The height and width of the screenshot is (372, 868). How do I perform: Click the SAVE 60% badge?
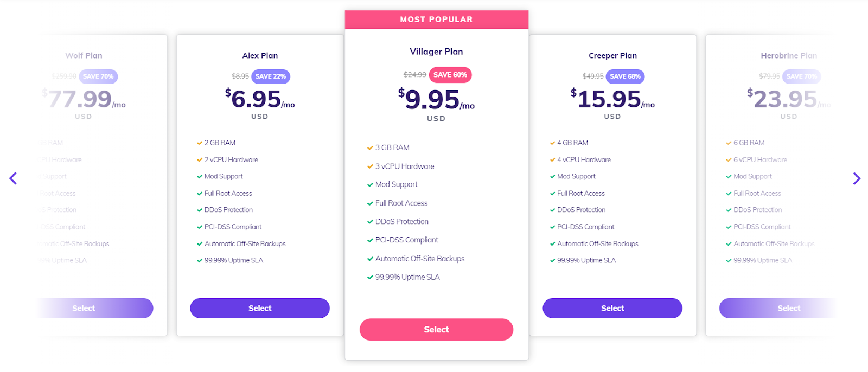tap(450, 75)
